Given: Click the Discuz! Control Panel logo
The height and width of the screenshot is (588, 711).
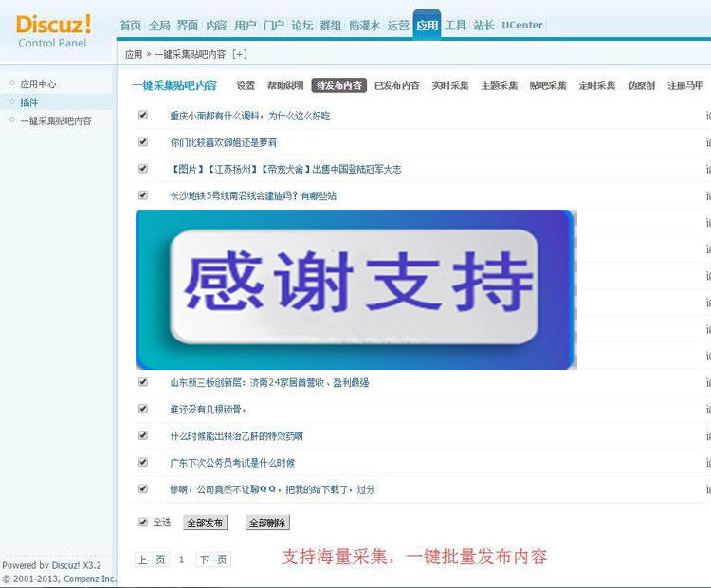Looking at the screenshot, I should (54, 28).
